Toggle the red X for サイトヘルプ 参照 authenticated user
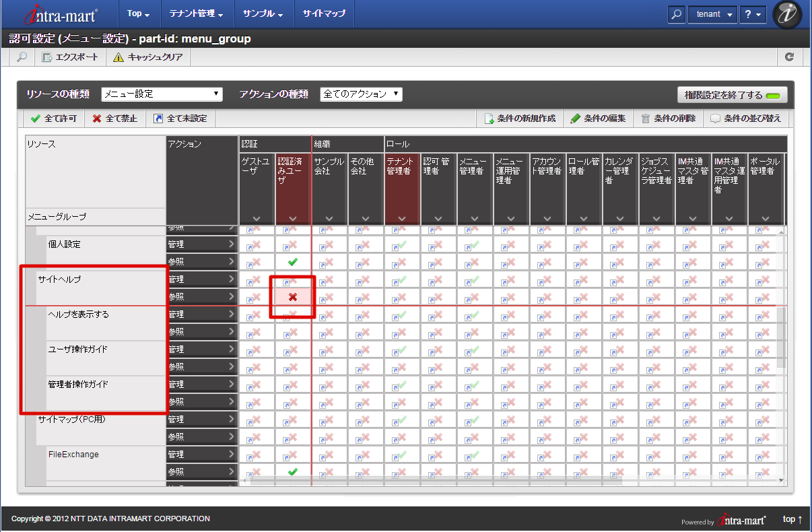Screen dimensions: 812x532 293,297
